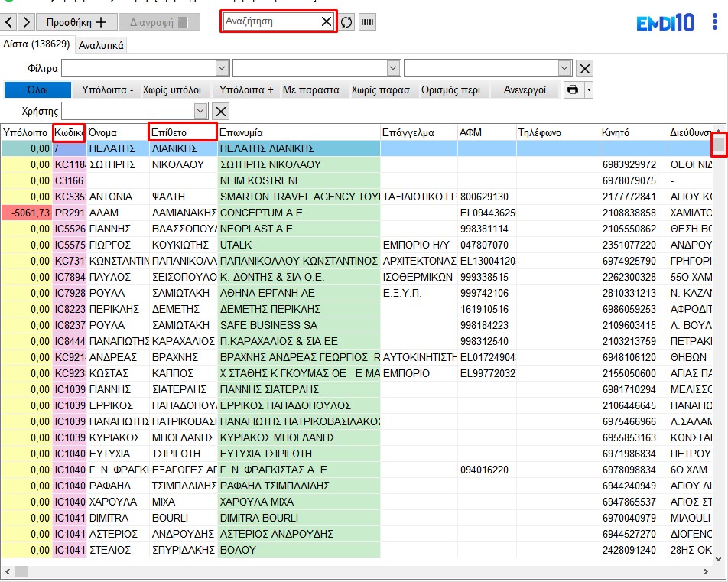
Task: Select the Ανενεργοί filter
Action: [x=525, y=89]
